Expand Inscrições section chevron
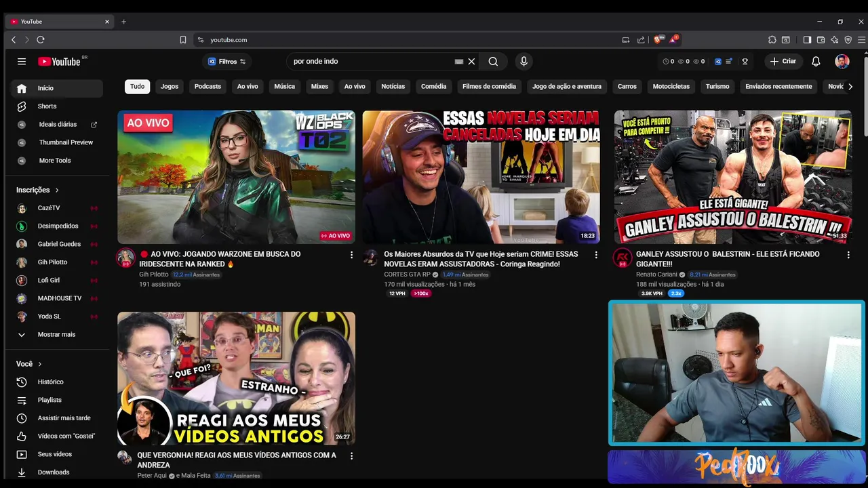Screen dimensions: 868x488 [57, 190]
